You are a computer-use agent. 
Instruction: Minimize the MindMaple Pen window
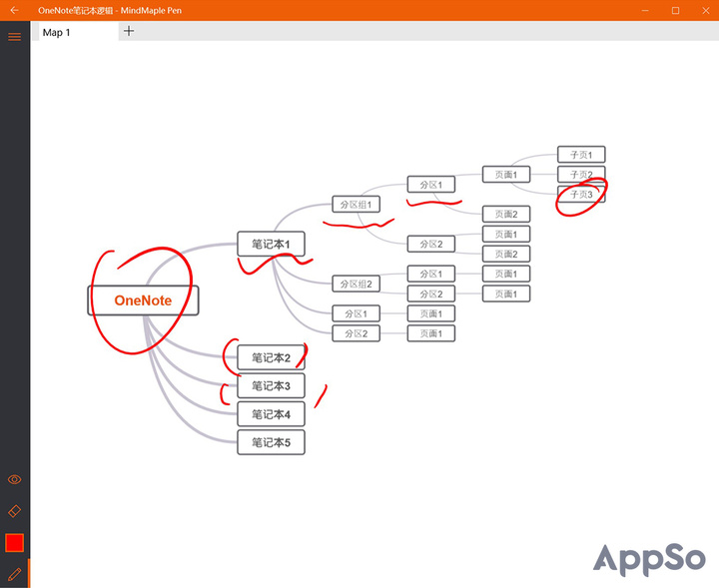coord(645,10)
